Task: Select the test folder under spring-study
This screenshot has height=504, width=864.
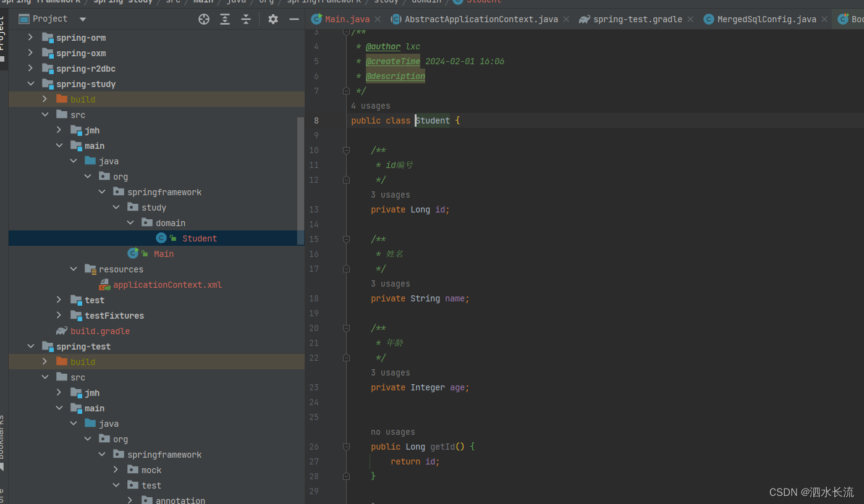Action: click(95, 300)
